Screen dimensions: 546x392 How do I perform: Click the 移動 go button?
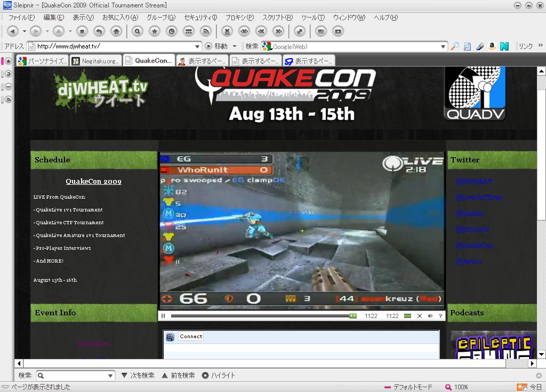pyautogui.click(x=216, y=46)
